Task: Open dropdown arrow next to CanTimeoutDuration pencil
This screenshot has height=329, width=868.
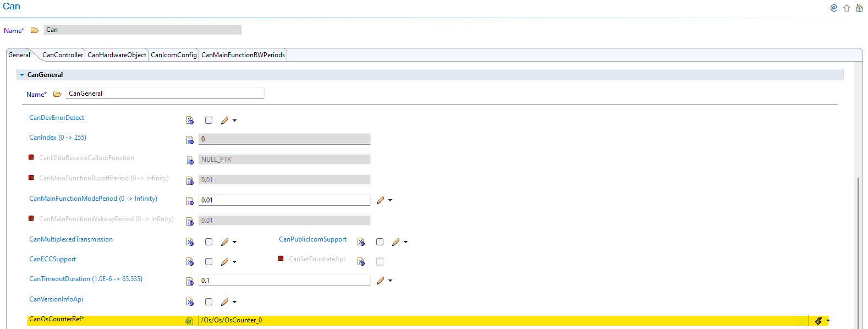Action: [x=391, y=281]
